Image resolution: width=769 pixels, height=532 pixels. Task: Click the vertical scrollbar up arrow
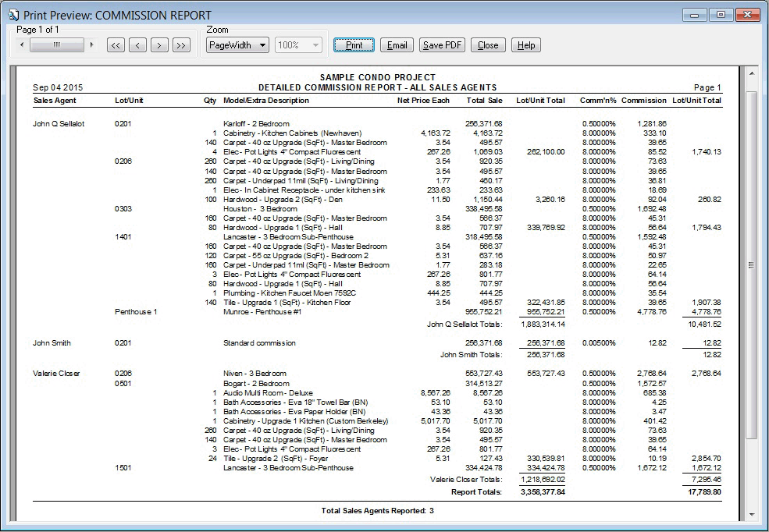[751, 74]
